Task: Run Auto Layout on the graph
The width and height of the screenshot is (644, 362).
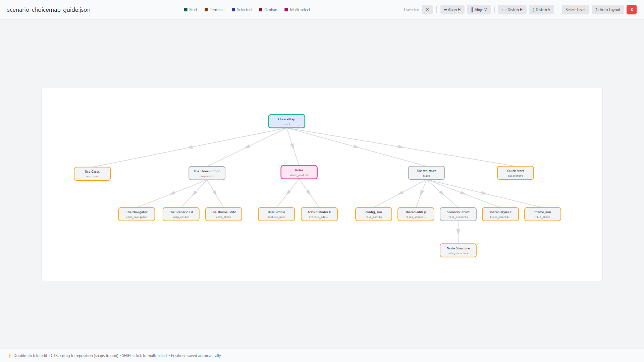Action: [608, 10]
